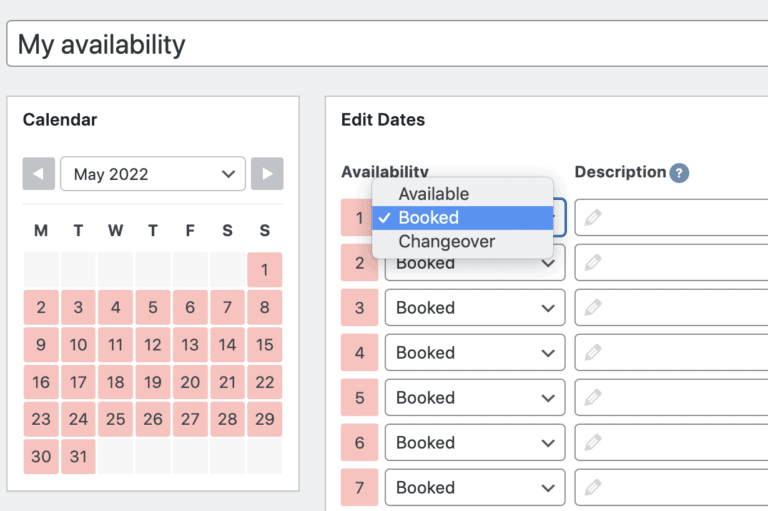The image size is (768, 511).
Task: Select Available in the open dropdown
Action: click(x=462, y=194)
